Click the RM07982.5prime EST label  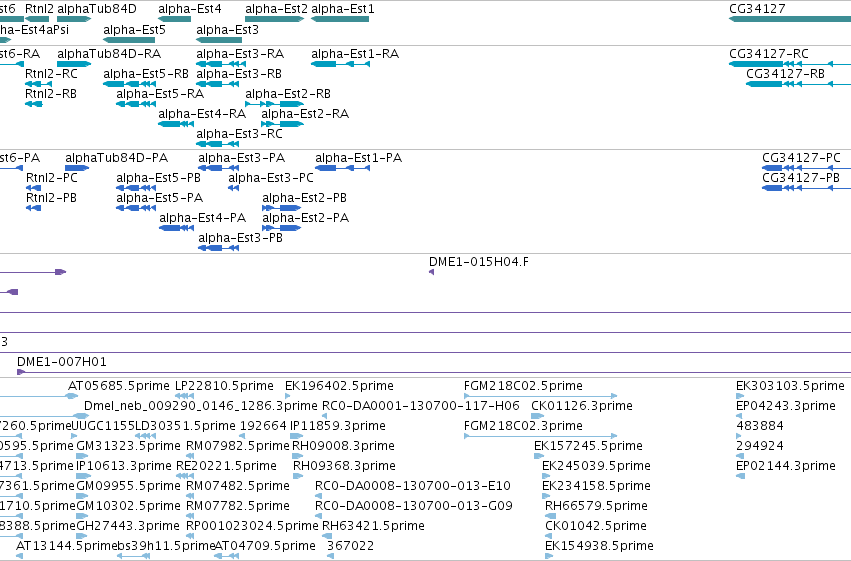click(x=238, y=446)
